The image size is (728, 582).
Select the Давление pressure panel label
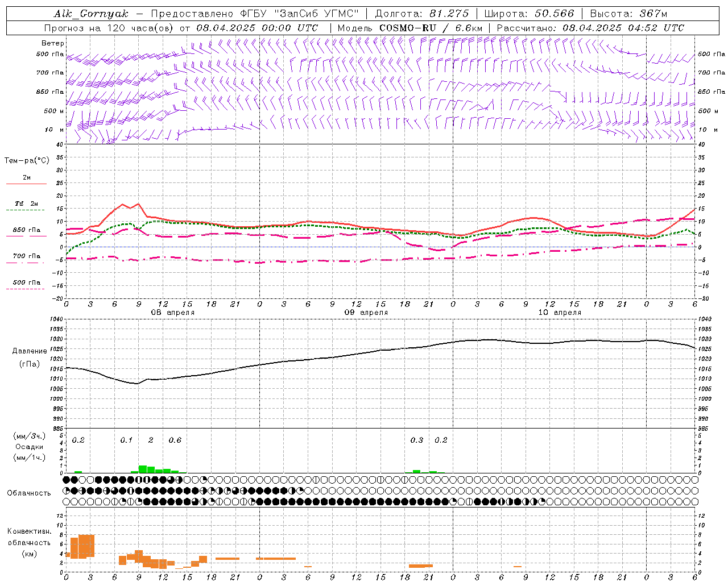30,351
